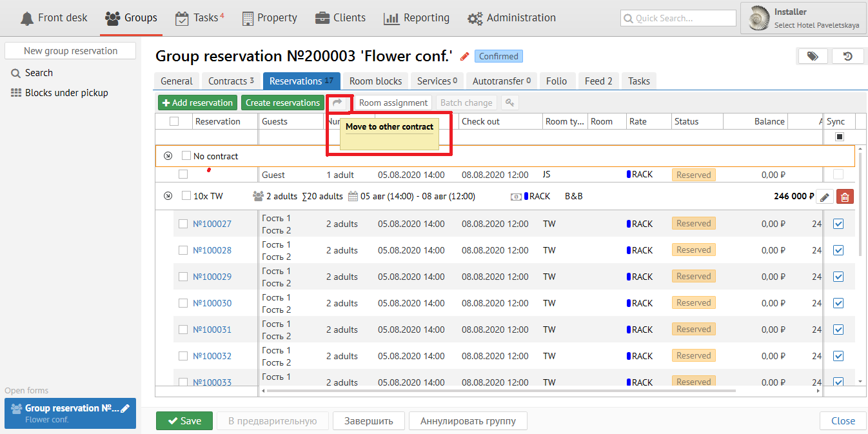Screen dimensions: 868x434
Task: Open Blocks under pickup in sidebar
Action: point(66,93)
